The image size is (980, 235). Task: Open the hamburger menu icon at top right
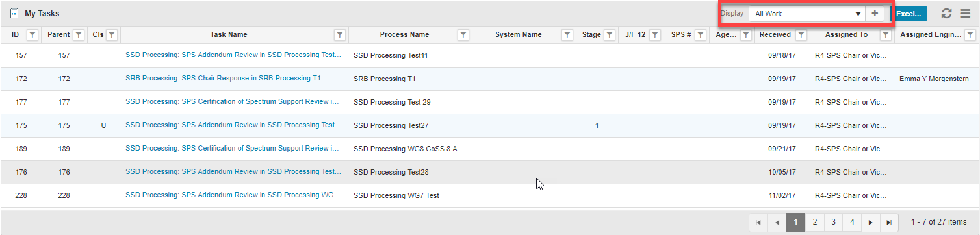tap(965, 14)
